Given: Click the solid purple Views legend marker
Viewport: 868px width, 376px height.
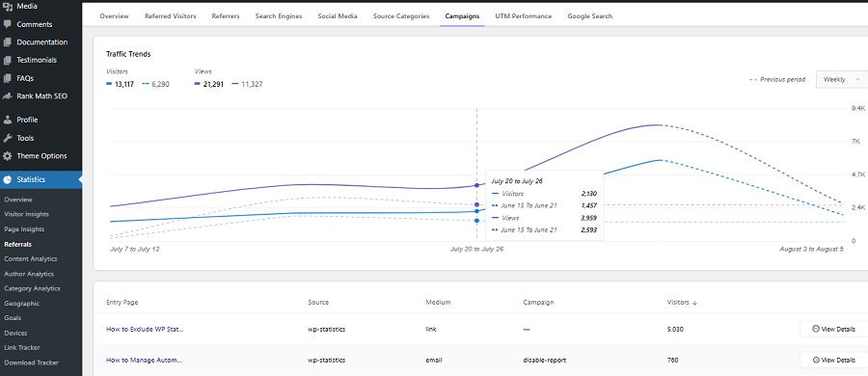Looking at the screenshot, I should [198, 84].
